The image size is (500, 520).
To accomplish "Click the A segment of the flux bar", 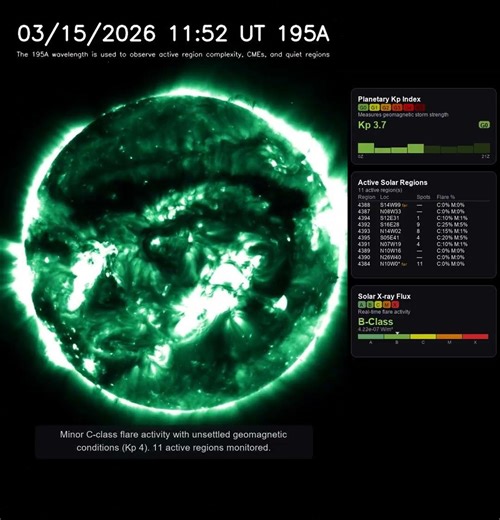I will tap(371, 337).
